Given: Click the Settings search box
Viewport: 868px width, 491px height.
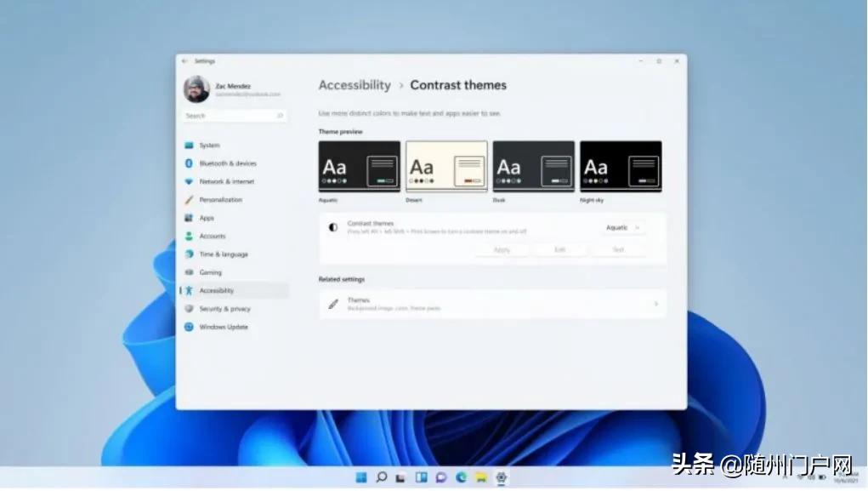Looking at the screenshot, I should [234, 116].
